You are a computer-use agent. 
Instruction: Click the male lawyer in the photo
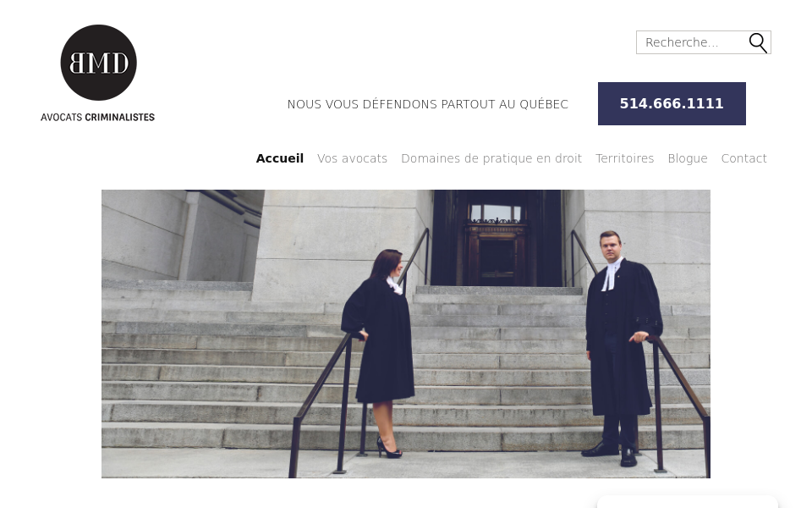pos(622,348)
